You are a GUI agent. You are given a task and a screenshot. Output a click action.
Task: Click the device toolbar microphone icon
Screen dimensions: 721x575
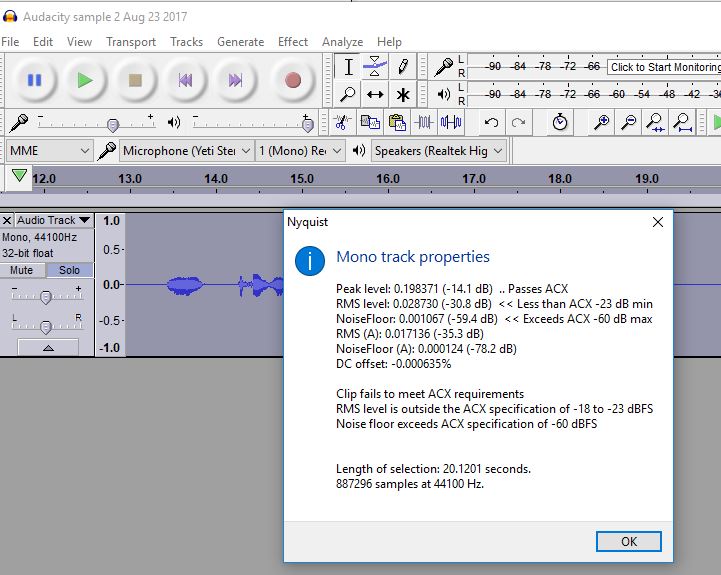(x=107, y=151)
